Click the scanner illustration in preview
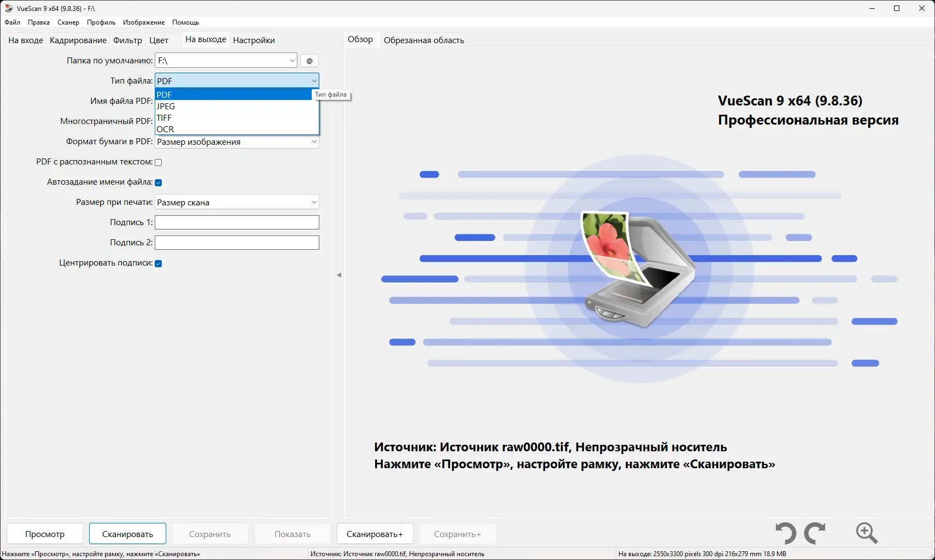 pyautogui.click(x=638, y=268)
